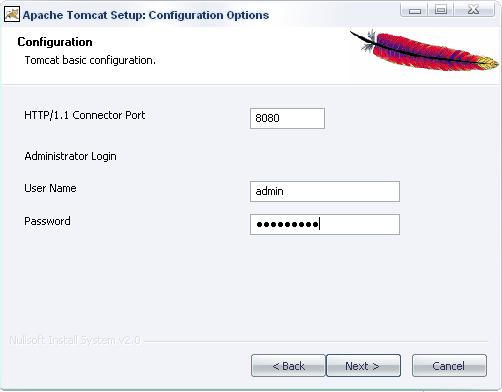
Task: Click the divider line beside Nullsoft text
Action: tap(316, 341)
